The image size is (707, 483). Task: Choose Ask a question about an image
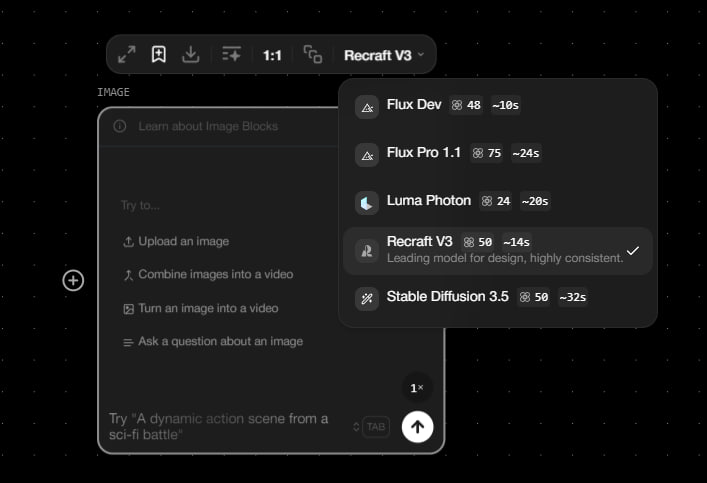click(x=213, y=342)
